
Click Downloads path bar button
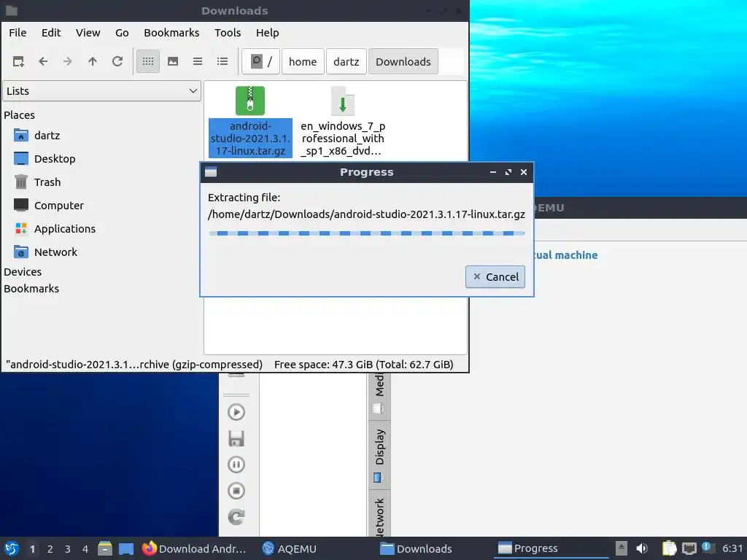[403, 61]
